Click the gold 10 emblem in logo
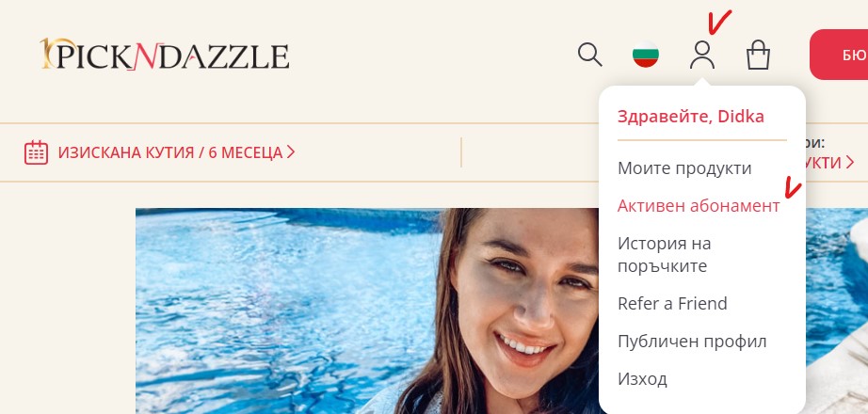Viewport: 868px width, 414px height. point(54,53)
